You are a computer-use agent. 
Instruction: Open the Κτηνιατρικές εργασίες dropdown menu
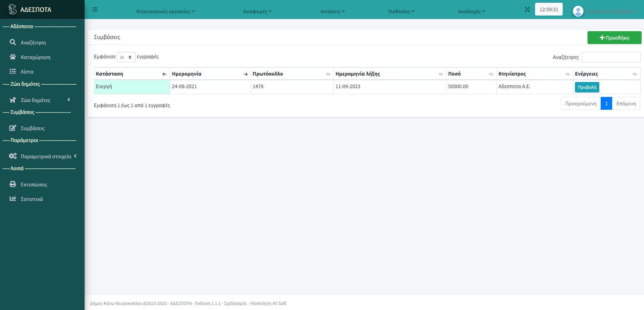click(x=165, y=11)
